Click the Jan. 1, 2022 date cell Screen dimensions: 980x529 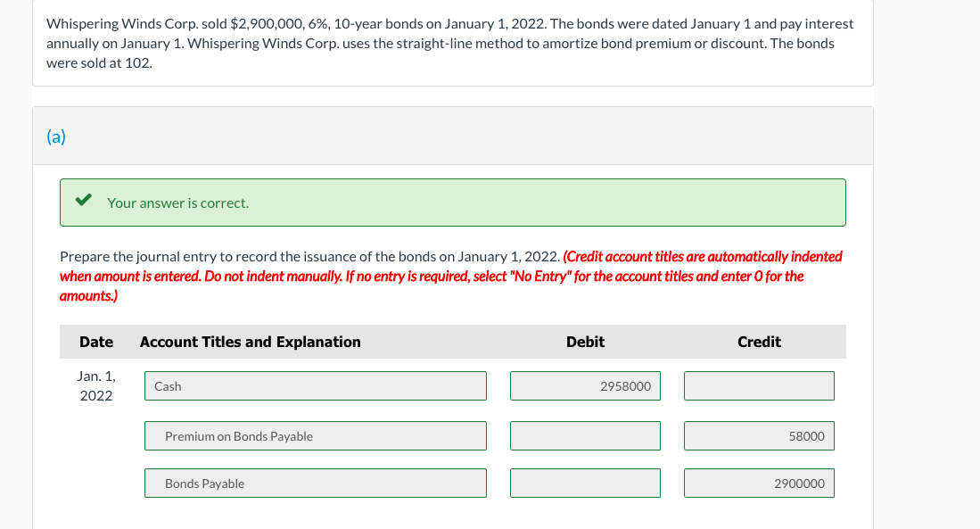[96, 385]
